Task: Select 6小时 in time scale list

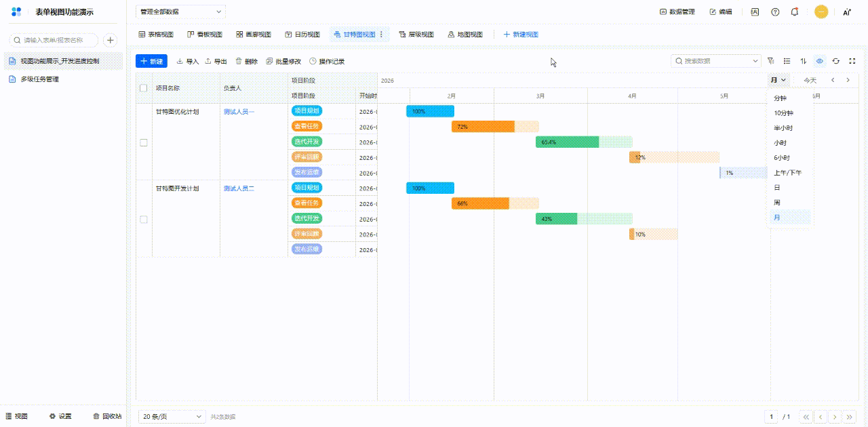Action: pos(789,158)
